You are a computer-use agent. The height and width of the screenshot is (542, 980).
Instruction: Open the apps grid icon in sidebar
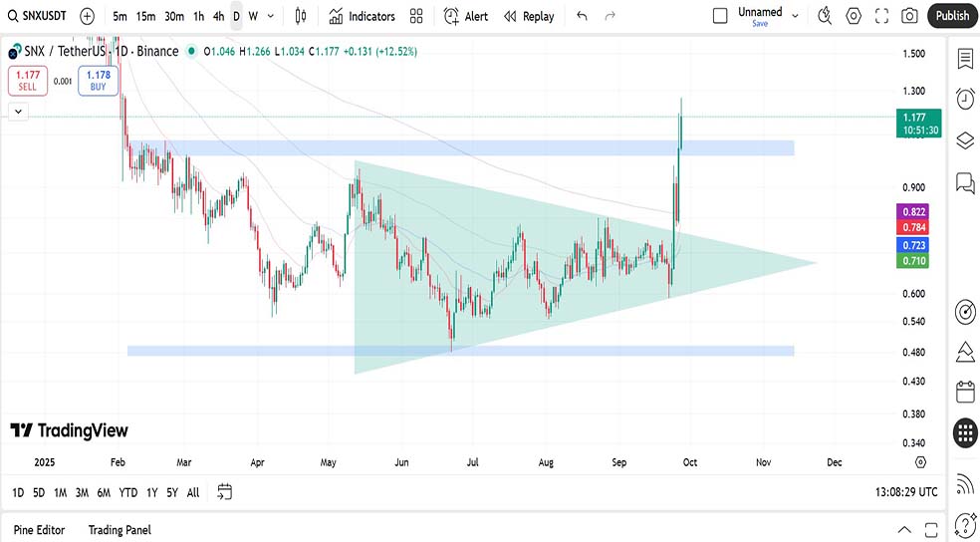(966, 432)
